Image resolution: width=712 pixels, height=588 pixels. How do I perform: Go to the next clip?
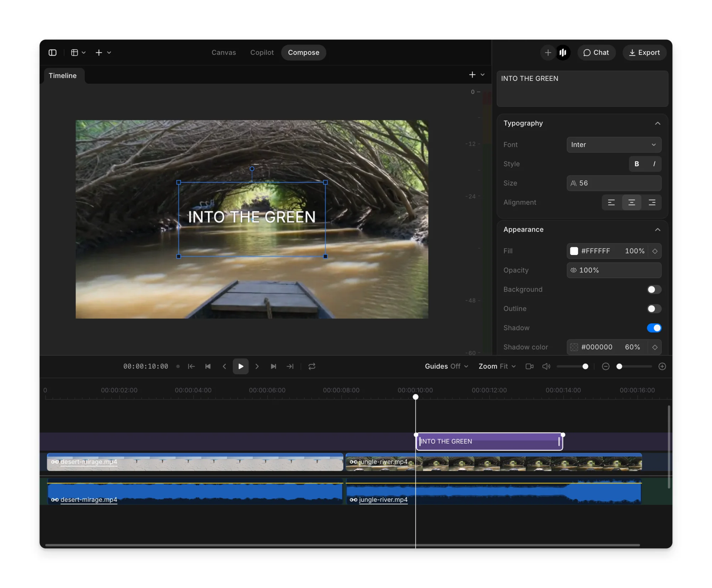[x=273, y=366]
